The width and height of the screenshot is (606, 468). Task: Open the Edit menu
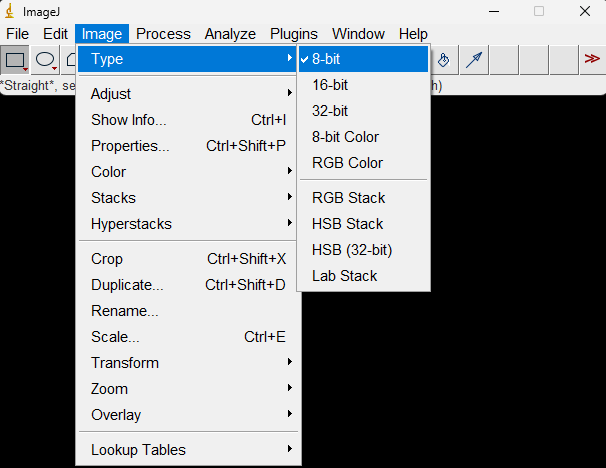point(55,34)
